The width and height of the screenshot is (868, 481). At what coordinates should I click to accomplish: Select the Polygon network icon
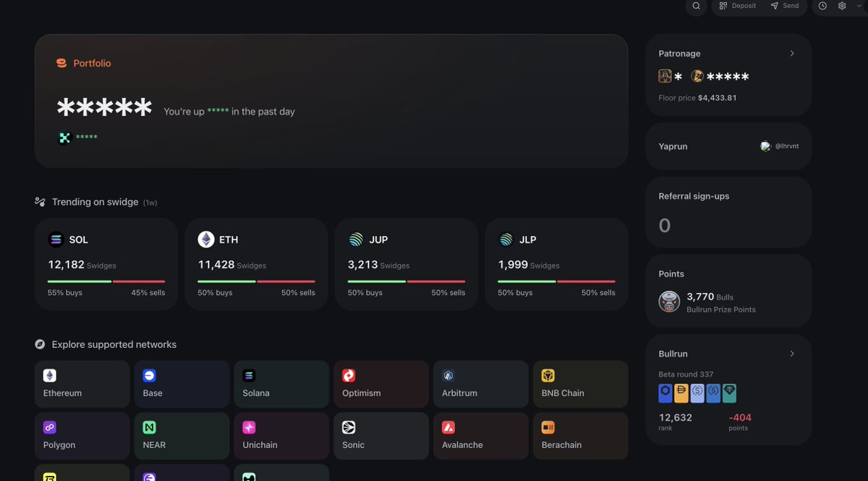coord(50,427)
